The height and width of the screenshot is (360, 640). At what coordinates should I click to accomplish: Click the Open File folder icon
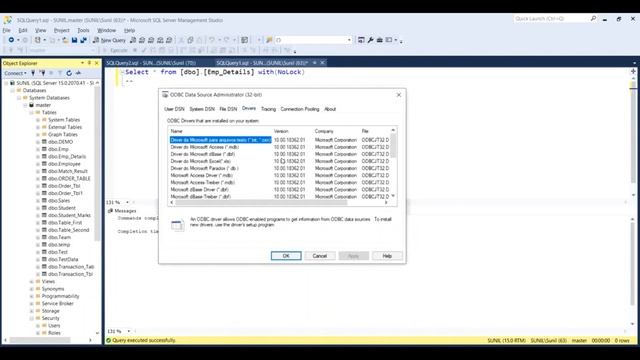65,40
